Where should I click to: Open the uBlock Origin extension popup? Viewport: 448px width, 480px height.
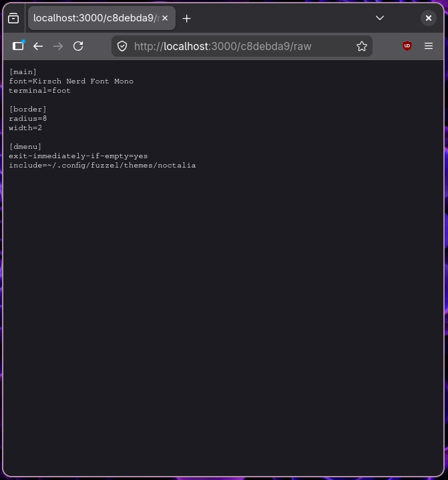click(x=407, y=46)
